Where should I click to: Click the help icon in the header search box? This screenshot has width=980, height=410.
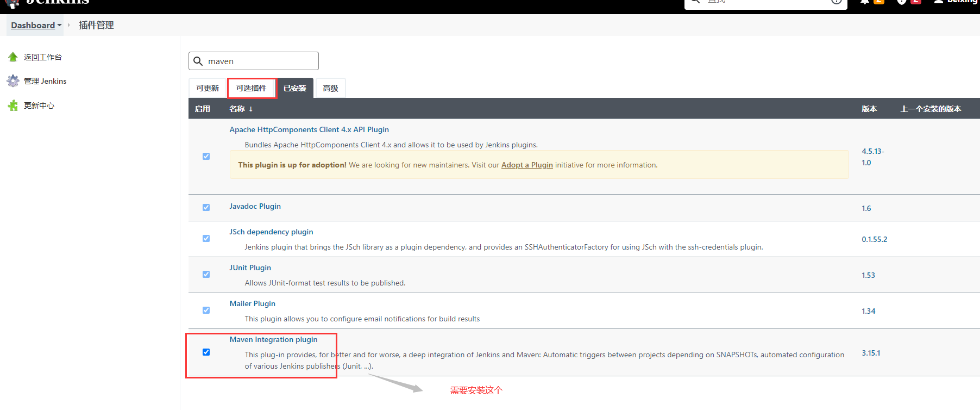837,2
